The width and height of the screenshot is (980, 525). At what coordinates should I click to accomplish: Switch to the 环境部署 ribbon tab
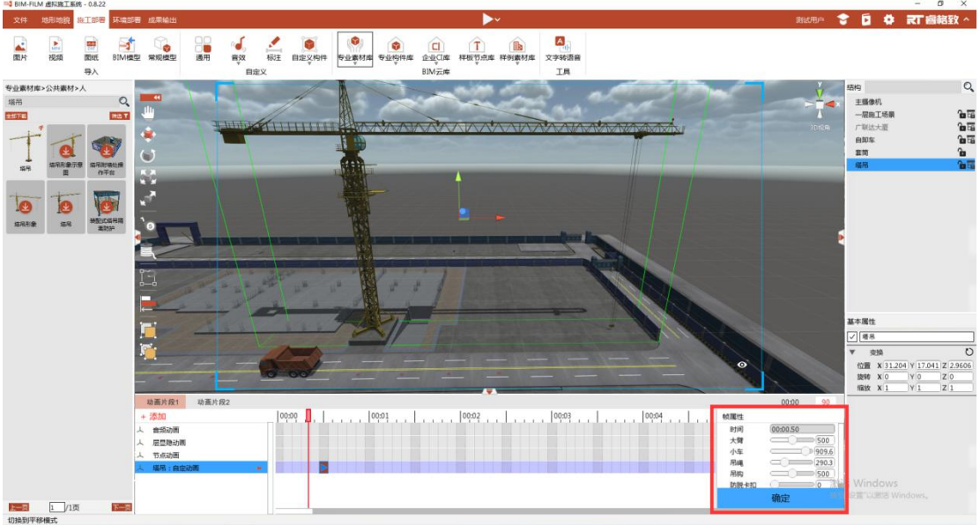click(127, 20)
